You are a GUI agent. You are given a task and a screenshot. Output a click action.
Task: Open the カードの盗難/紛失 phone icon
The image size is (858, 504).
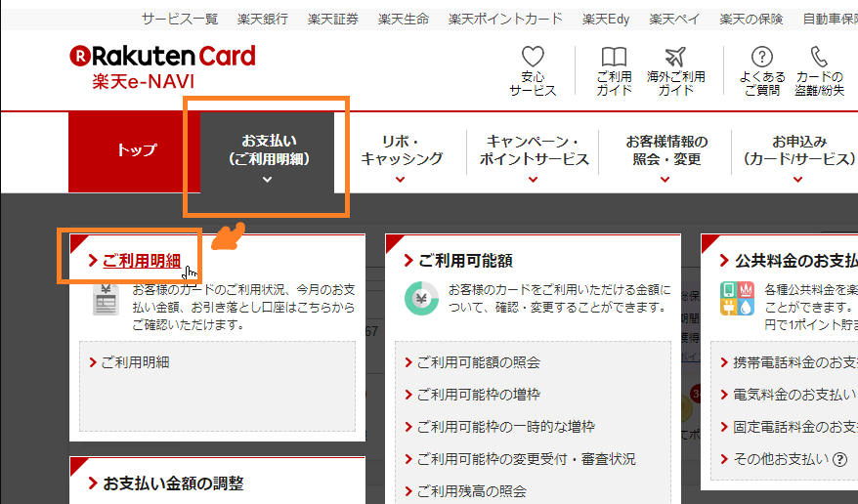[x=819, y=57]
